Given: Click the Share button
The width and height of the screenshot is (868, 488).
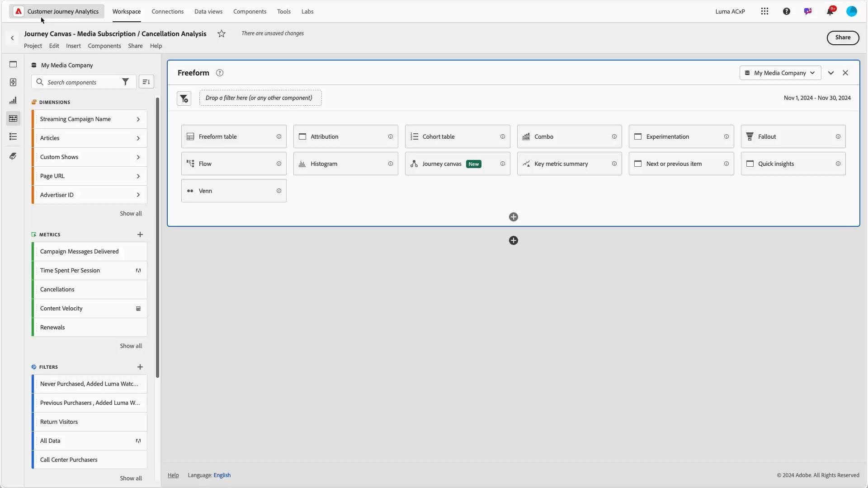Looking at the screenshot, I should pos(843,38).
